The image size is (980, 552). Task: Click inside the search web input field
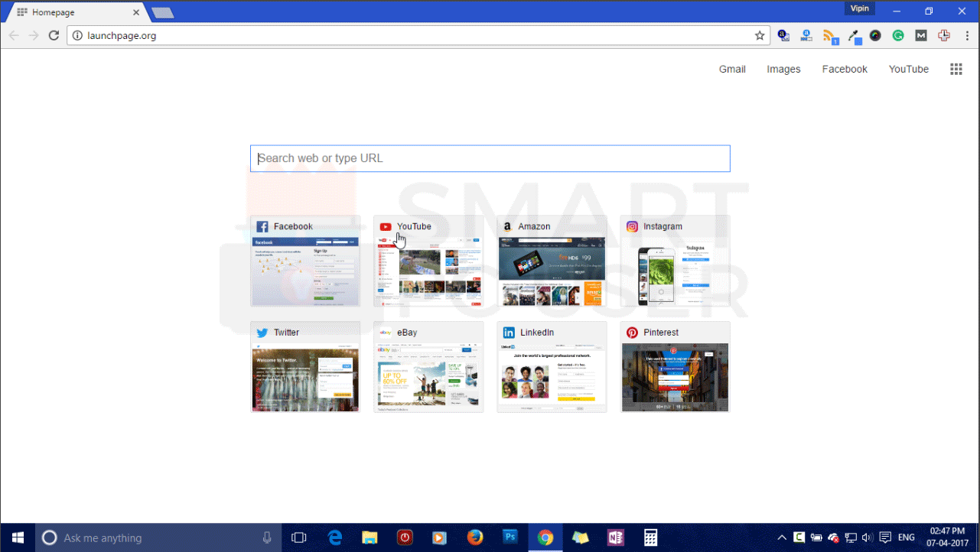[x=490, y=158]
